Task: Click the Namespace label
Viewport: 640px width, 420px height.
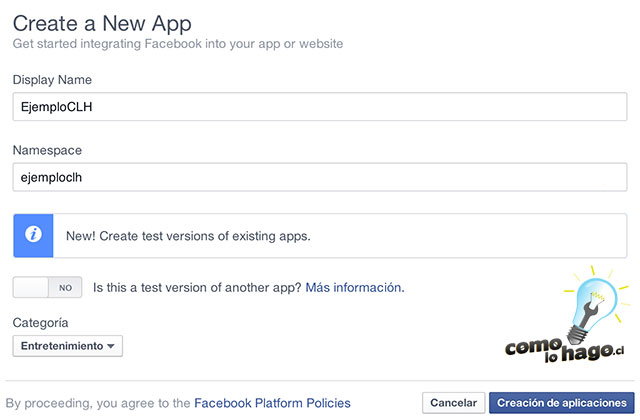Action: (x=47, y=150)
